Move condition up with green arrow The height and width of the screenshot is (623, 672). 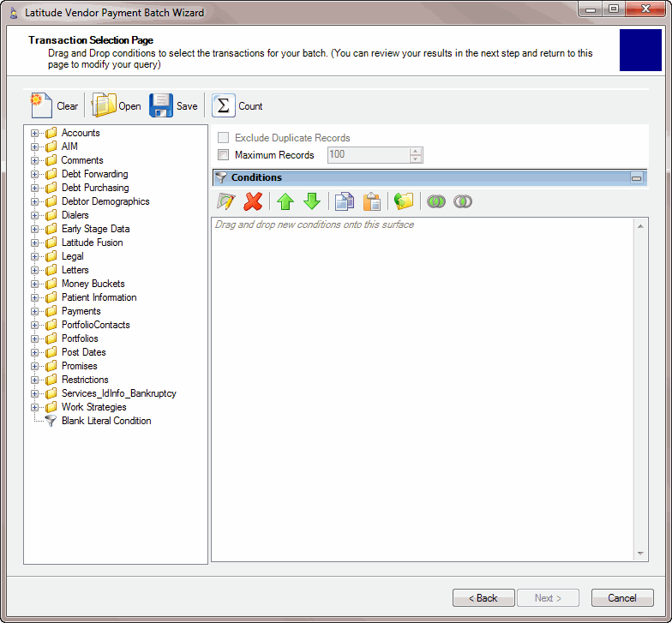[285, 201]
